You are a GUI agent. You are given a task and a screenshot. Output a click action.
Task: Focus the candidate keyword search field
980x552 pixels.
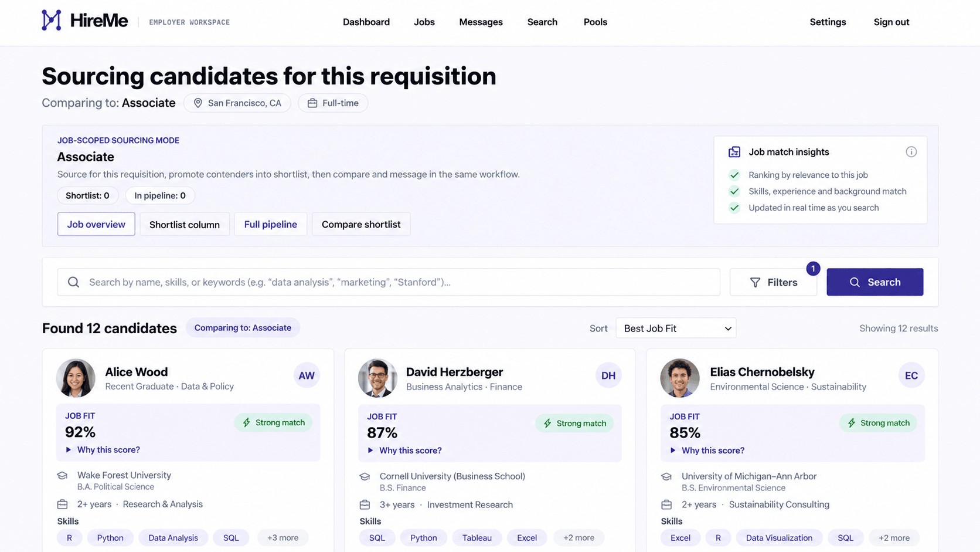point(389,282)
